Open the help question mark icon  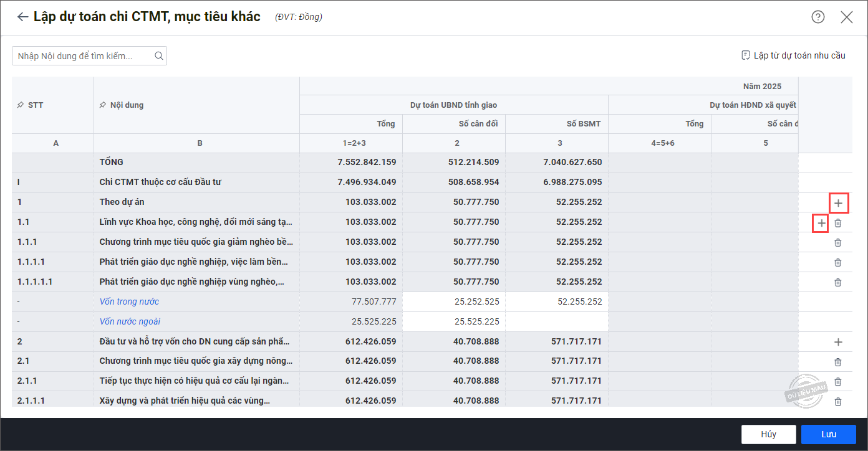817,17
